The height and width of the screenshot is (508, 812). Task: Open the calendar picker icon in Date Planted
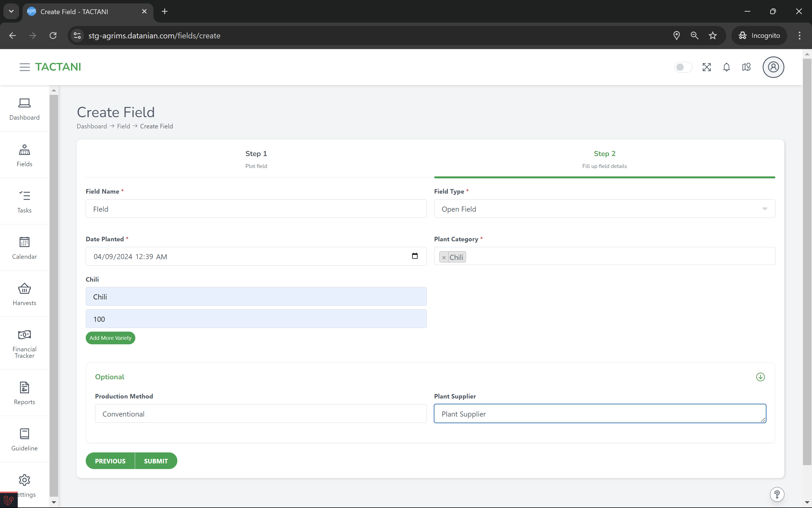(415, 256)
